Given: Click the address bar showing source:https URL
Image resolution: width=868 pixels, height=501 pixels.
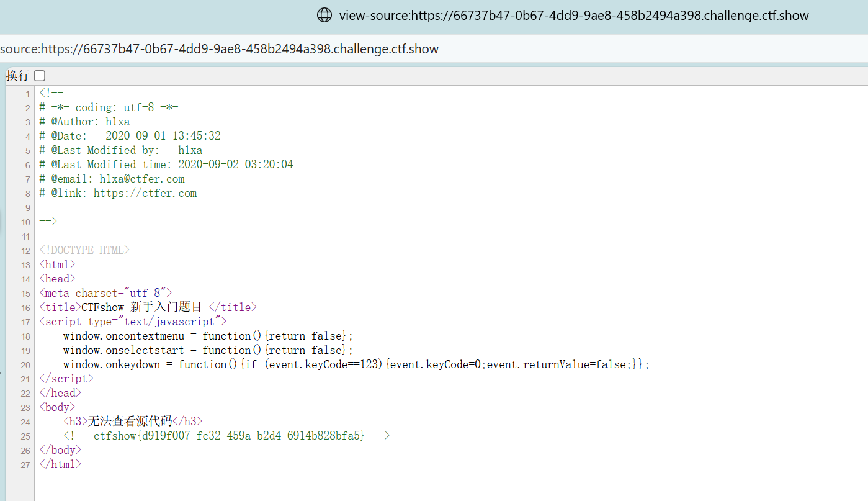Looking at the screenshot, I should pyautogui.click(x=220, y=49).
